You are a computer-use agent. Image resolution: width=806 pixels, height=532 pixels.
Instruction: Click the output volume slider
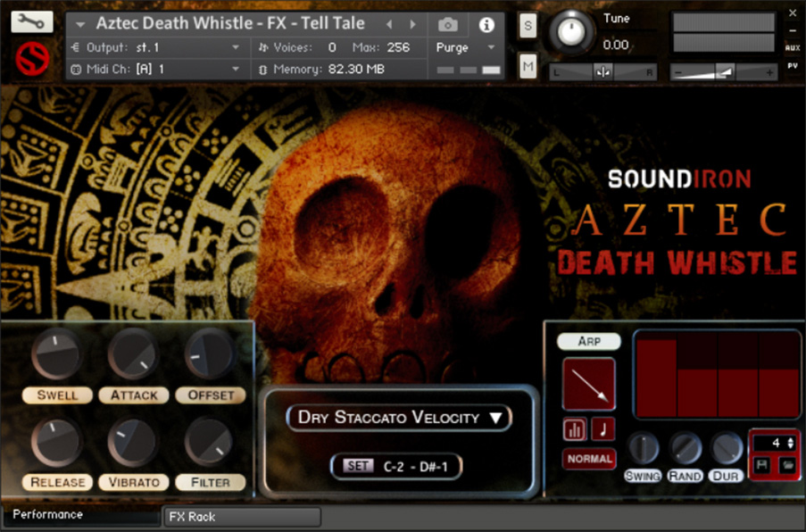723,72
